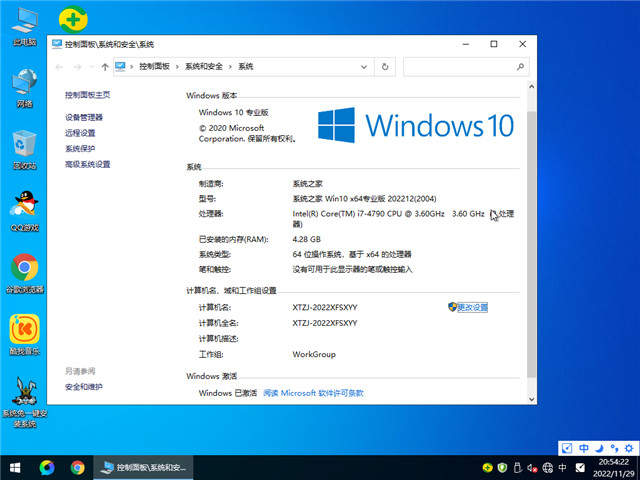640x480 pixels.
Task: Open the green shield tray icon
Action: pyautogui.click(x=502, y=468)
